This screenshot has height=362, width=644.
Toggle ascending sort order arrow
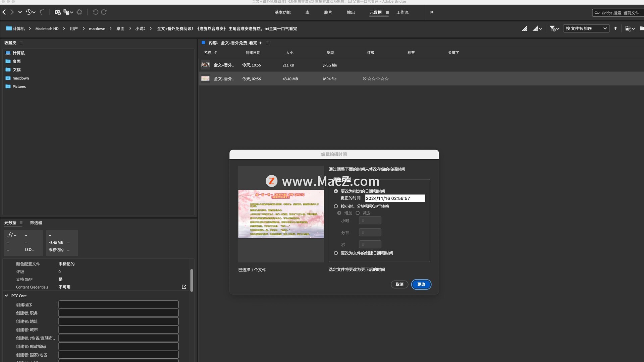615,28
